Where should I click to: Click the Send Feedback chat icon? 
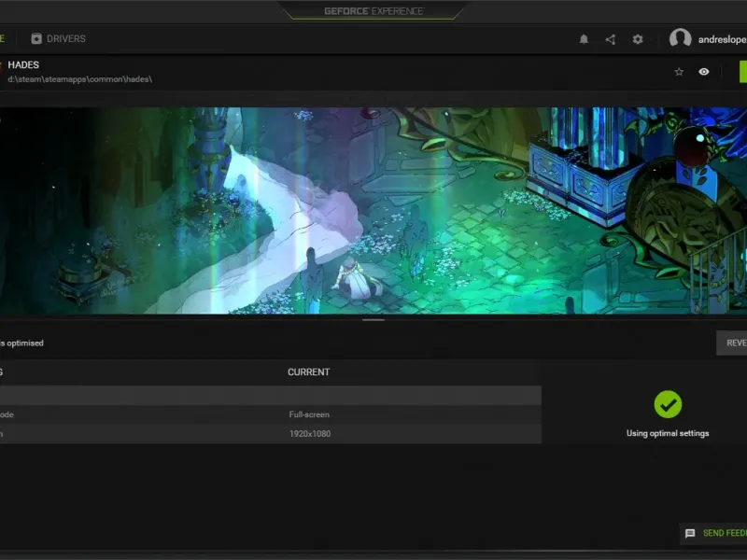pyautogui.click(x=690, y=533)
